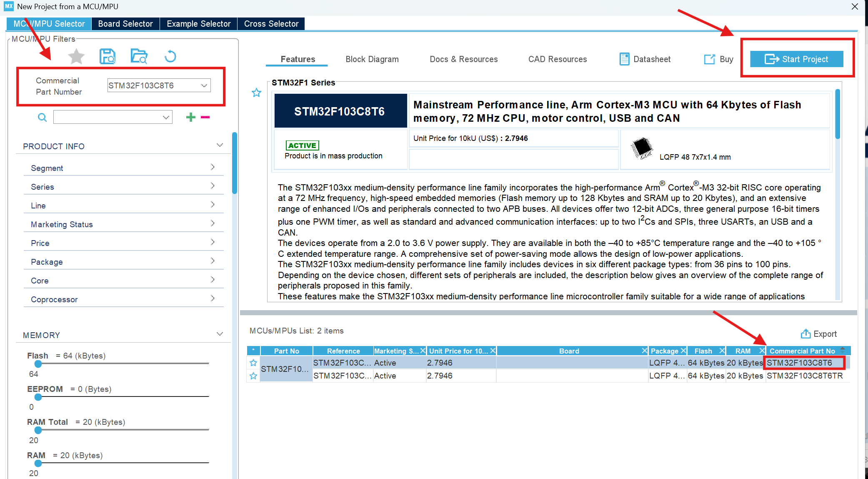The height and width of the screenshot is (479, 868).
Task: Close the New Project dialog
Action: click(x=855, y=7)
